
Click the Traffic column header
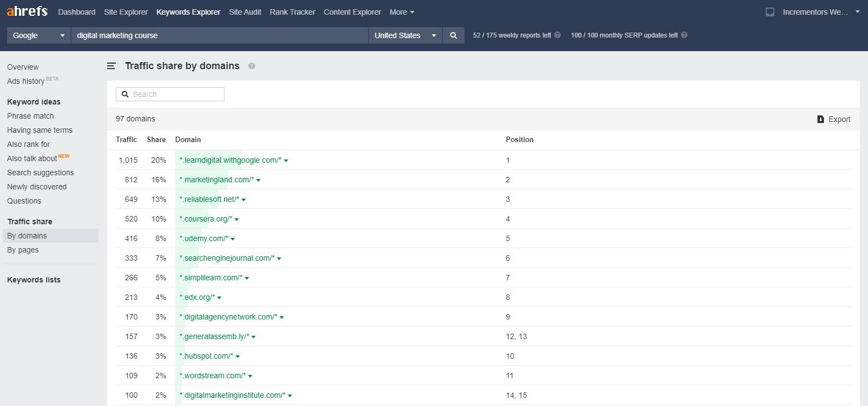point(126,139)
